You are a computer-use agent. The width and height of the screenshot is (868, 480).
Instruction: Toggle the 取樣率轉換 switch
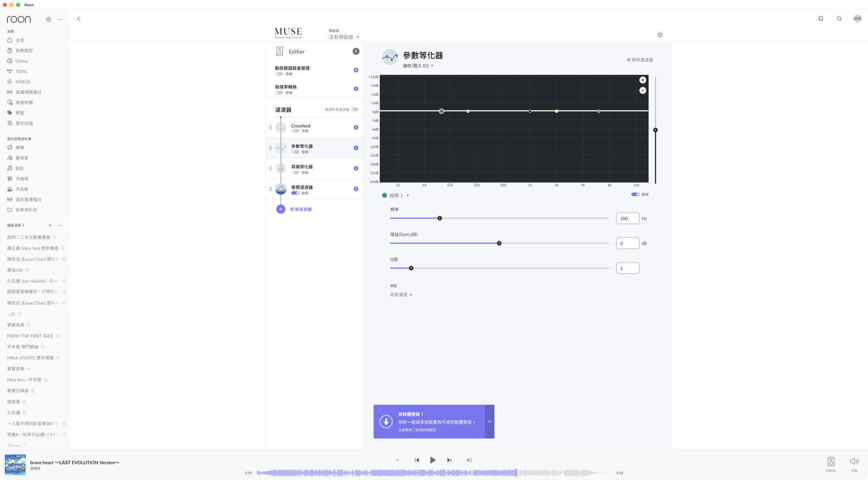(x=279, y=93)
